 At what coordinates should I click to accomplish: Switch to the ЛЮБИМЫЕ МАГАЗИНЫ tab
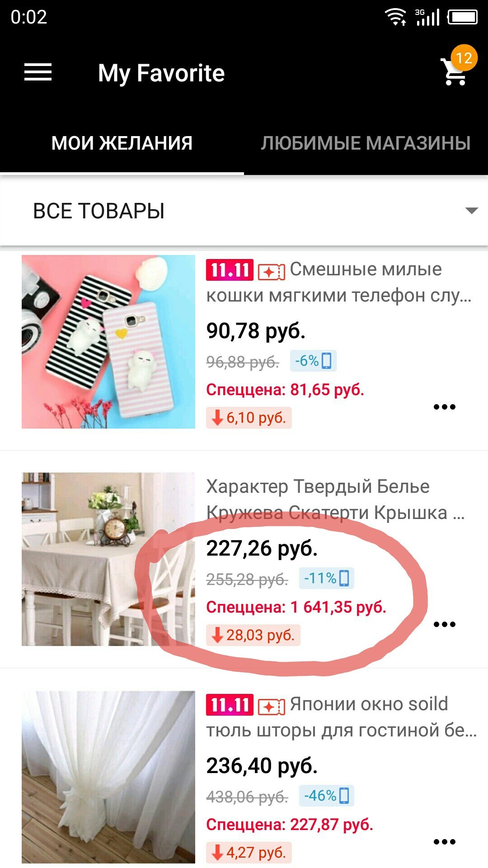pos(366,143)
